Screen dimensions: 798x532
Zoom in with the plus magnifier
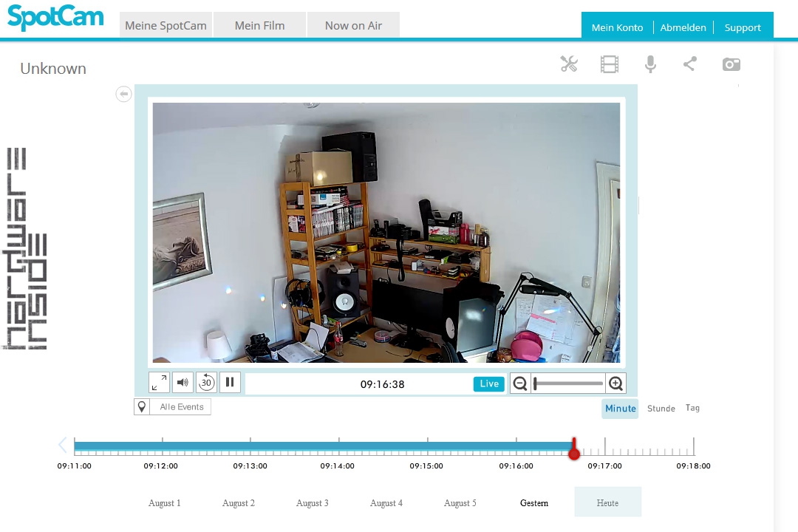pyautogui.click(x=615, y=383)
